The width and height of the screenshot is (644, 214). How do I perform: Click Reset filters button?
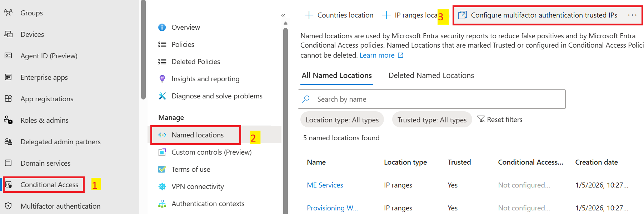(x=500, y=120)
